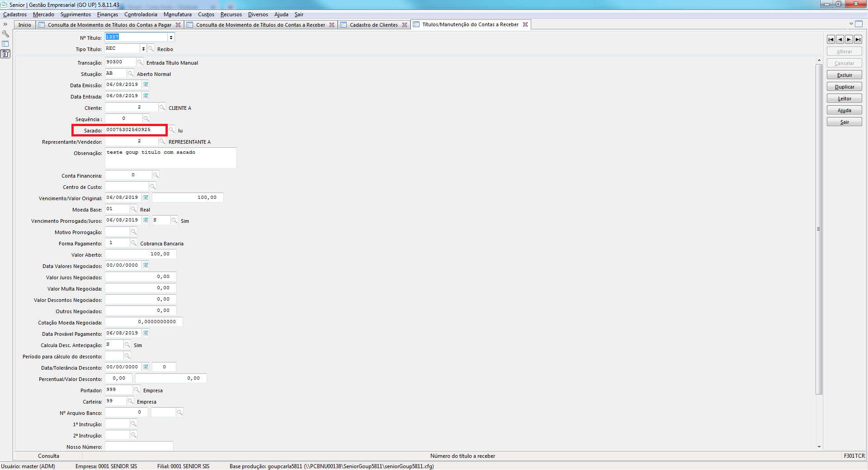Open the Finanças menu
The image size is (868, 470).
[107, 14]
